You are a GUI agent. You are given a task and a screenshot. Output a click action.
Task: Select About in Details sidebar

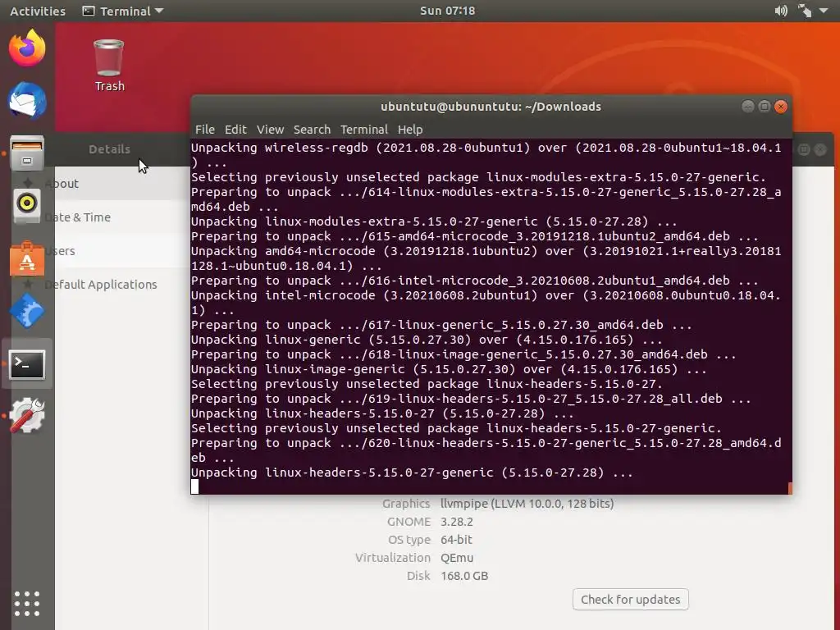click(123, 184)
